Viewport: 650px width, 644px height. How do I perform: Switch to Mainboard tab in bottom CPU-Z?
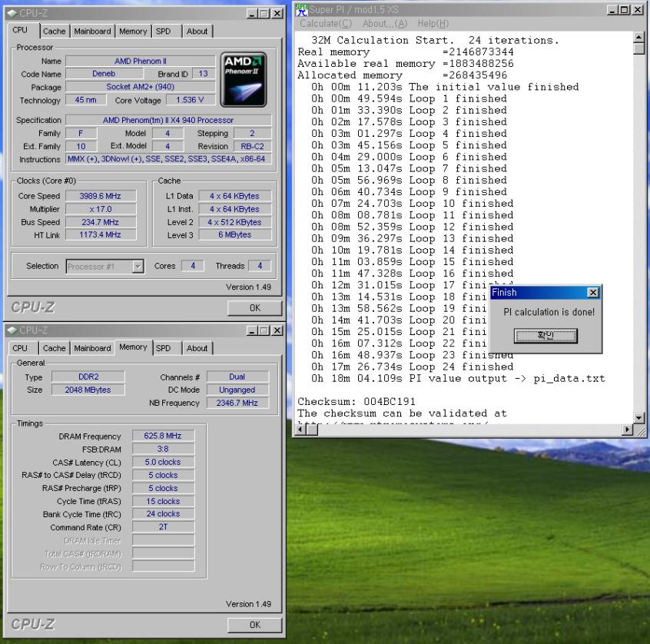[92, 348]
